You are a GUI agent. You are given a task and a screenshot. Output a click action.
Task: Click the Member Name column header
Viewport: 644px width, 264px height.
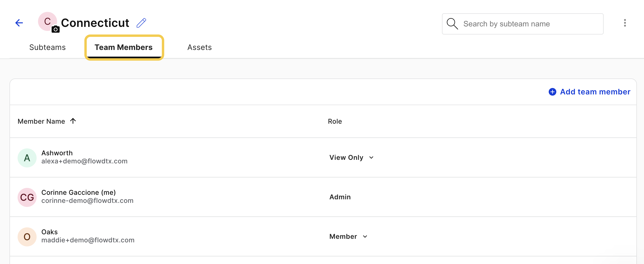pos(41,121)
